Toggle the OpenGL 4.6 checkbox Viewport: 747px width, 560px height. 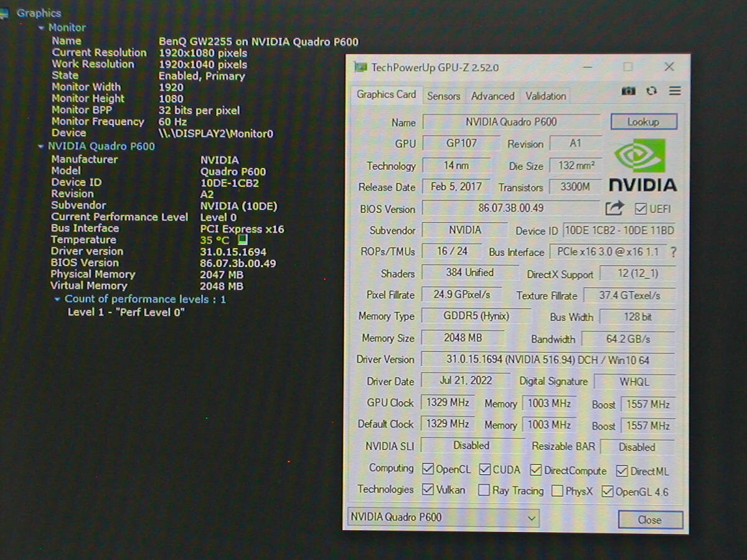point(608,492)
